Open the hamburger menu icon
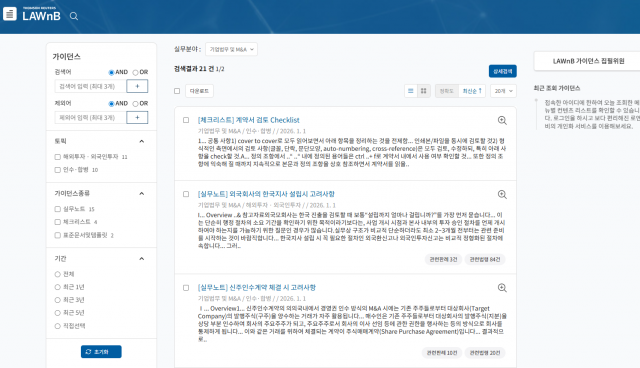640x368 pixels. point(10,14)
